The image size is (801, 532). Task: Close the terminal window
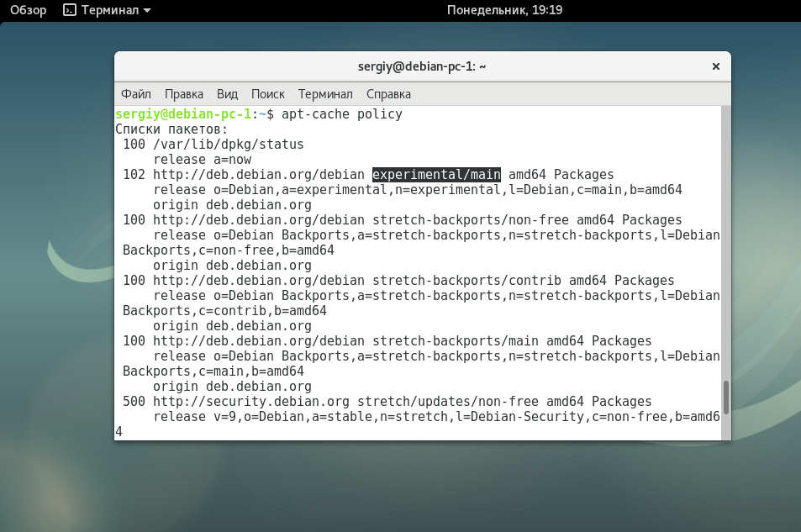715,66
